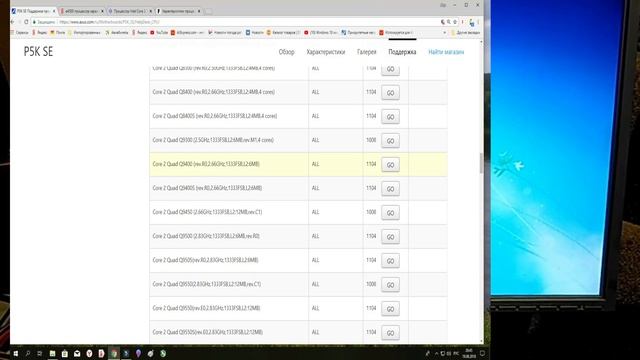This screenshot has height=360, width=640.
Task: Open the Галерея page tab
Action: pos(367,52)
